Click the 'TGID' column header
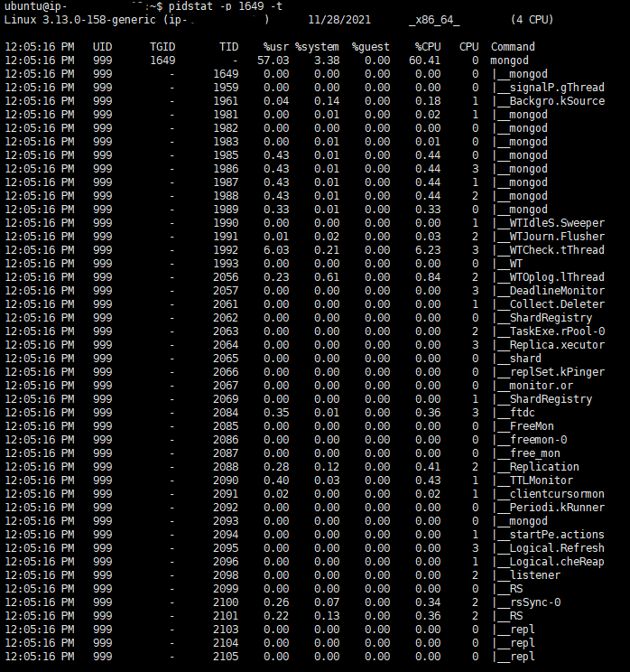 click(162, 47)
